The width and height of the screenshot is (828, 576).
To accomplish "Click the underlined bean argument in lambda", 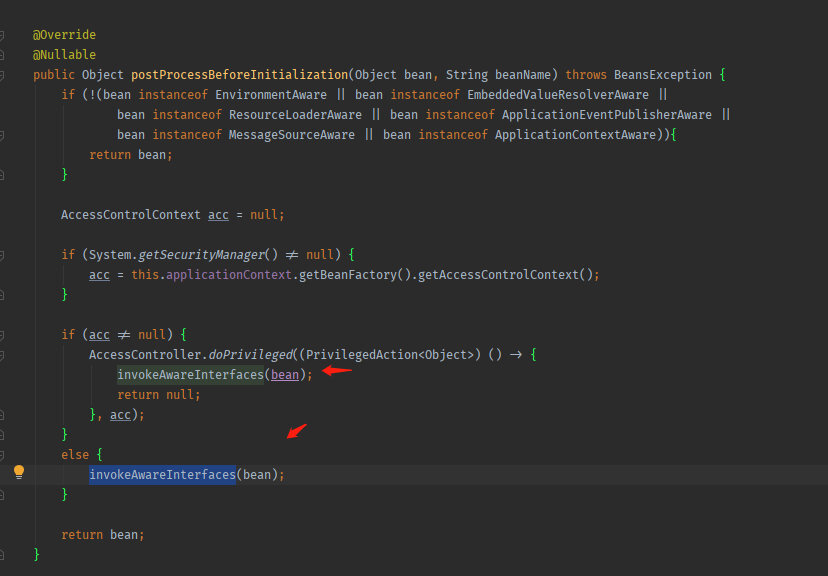I will [285, 375].
